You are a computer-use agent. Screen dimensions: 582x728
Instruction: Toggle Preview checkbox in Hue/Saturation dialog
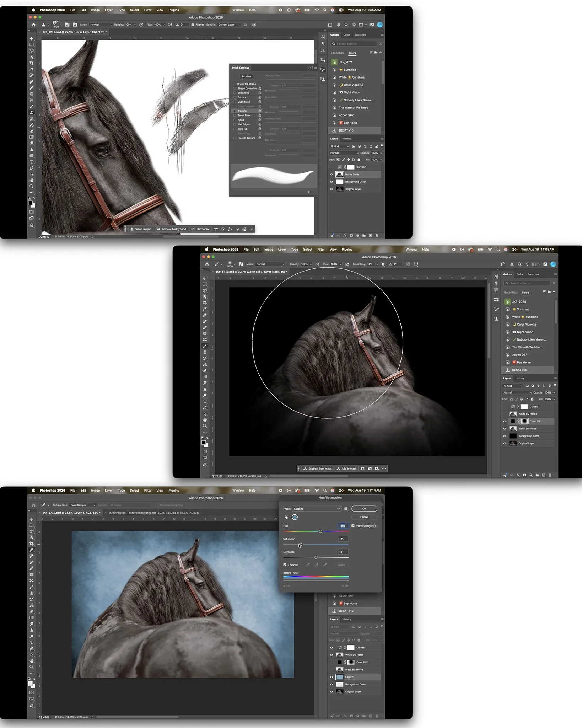point(353,526)
